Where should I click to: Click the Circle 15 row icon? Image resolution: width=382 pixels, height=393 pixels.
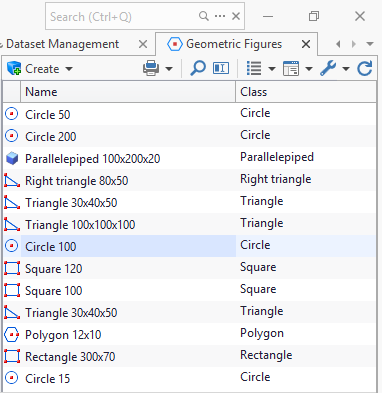pyautogui.click(x=12, y=378)
